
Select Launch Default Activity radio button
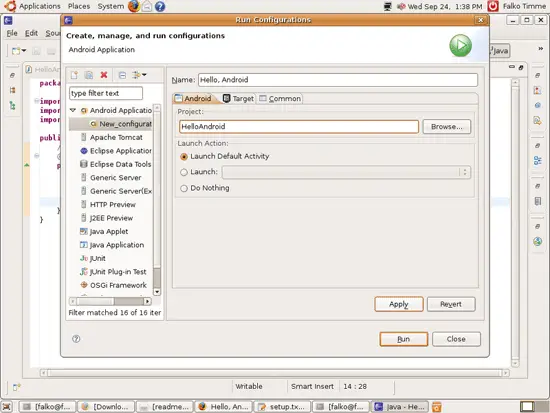point(184,156)
